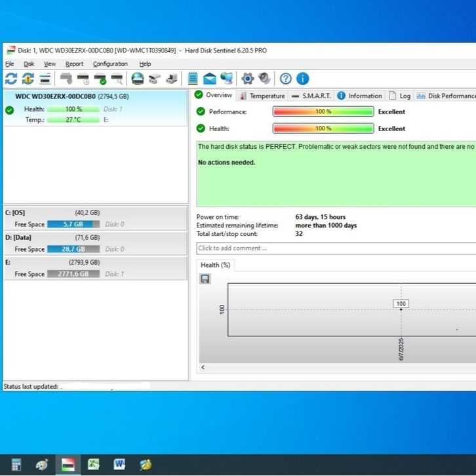Click the blue info circle toolbar icon
The height and width of the screenshot is (476, 476).
[x=302, y=79]
